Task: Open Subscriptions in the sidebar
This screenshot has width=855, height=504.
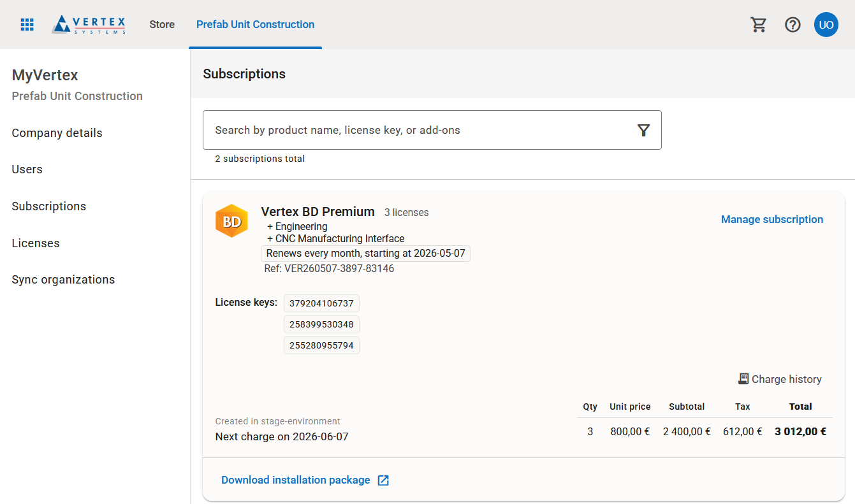Action: click(x=49, y=206)
